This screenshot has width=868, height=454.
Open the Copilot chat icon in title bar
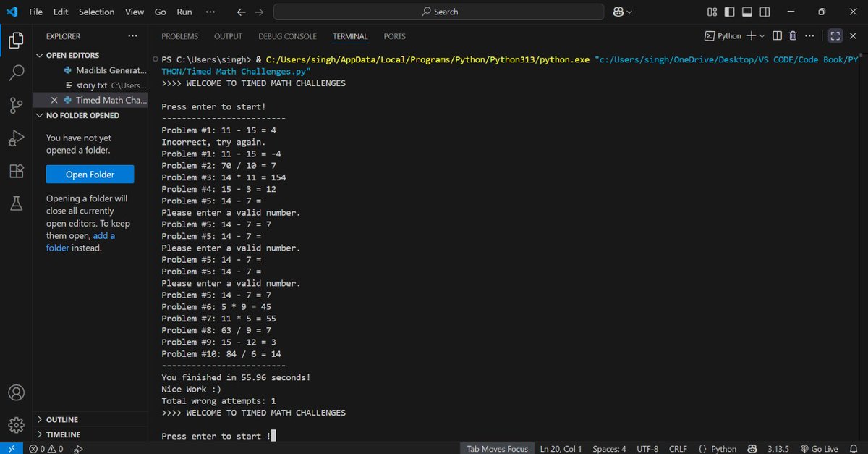618,12
